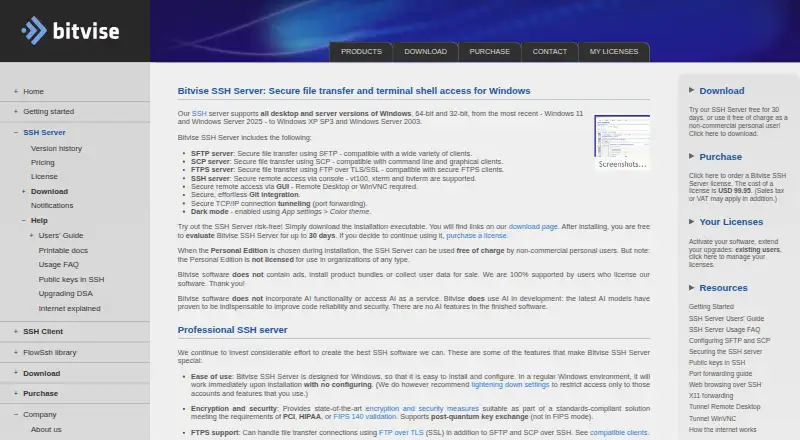Expand the Home item in sidebar
800x440 pixels.
[16, 91]
